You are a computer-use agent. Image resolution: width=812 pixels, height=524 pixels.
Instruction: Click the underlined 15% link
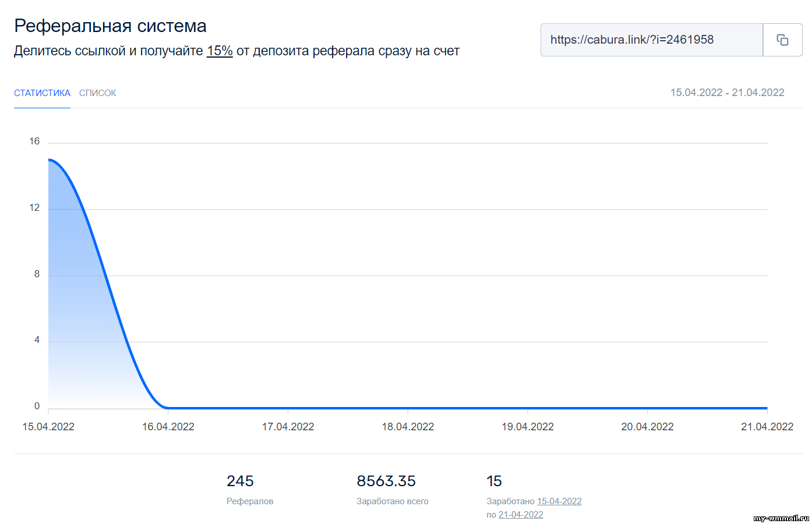click(220, 51)
